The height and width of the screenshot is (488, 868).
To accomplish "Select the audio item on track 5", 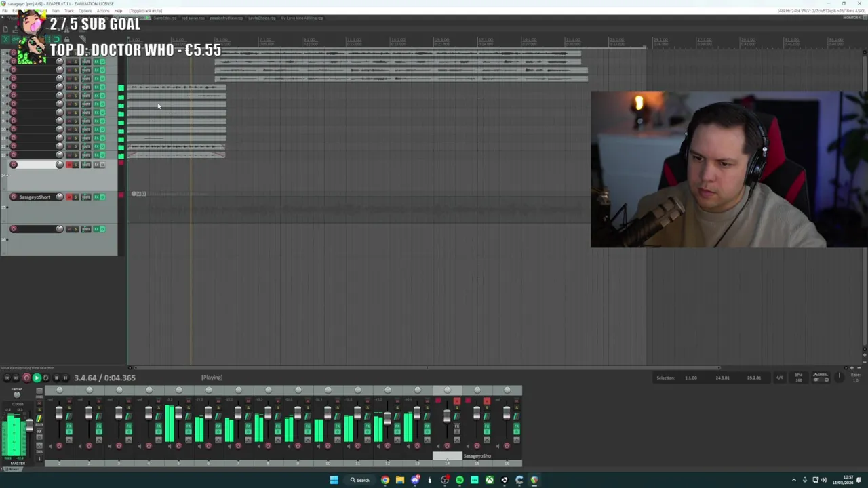I will coord(176,87).
